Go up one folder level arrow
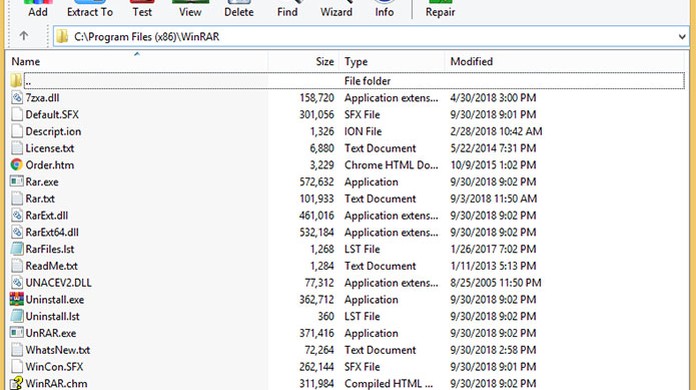This screenshot has width=696, height=390. (24, 36)
